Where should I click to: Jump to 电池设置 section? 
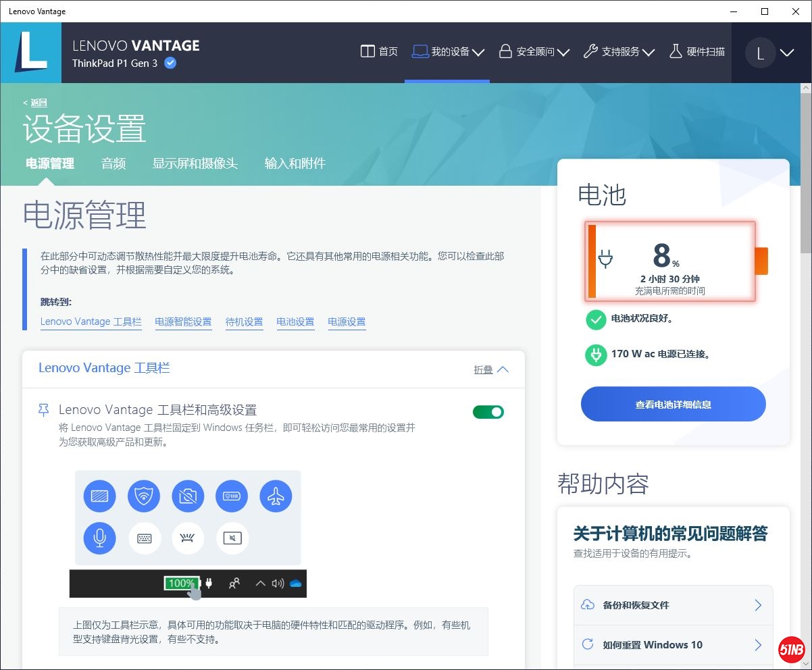coord(295,322)
